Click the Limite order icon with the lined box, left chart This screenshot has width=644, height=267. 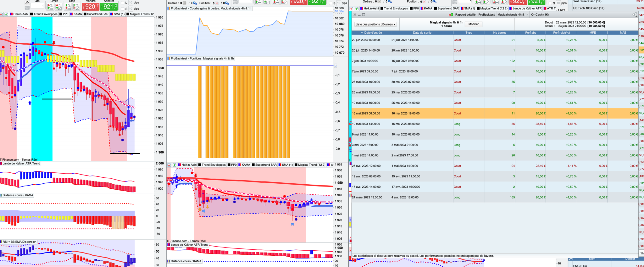[x=50, y=7]
